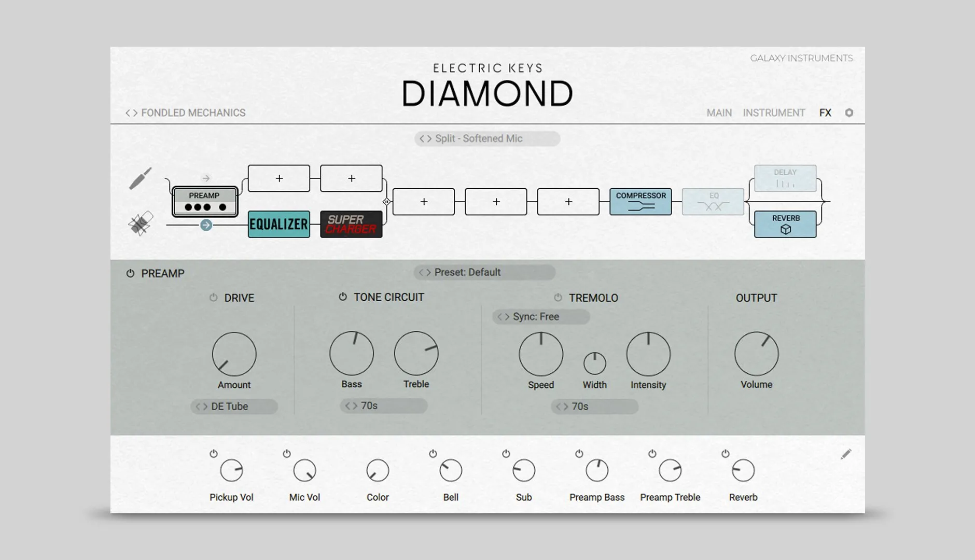Click the pencil edit icon
This screenshot has height=560, width=975.
(x=846, y=454)
